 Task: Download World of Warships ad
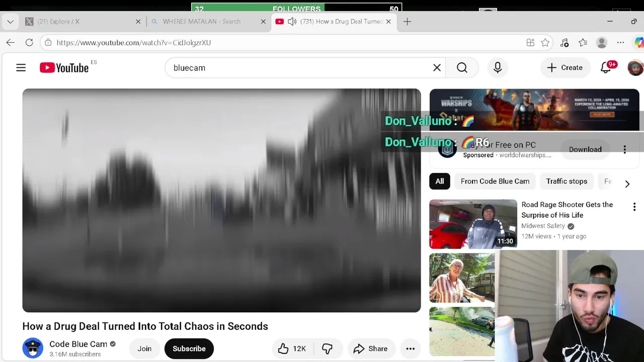click(x=585, y=149)
